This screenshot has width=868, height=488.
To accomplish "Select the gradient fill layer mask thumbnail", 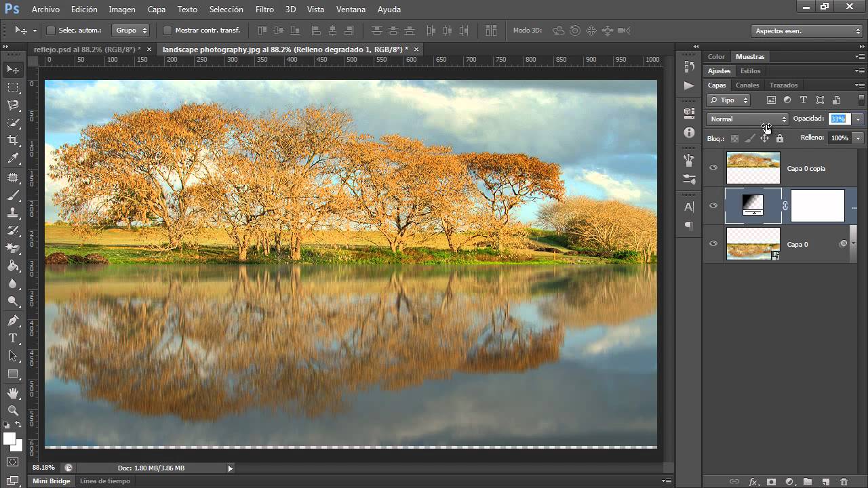I will coord(818,206).
